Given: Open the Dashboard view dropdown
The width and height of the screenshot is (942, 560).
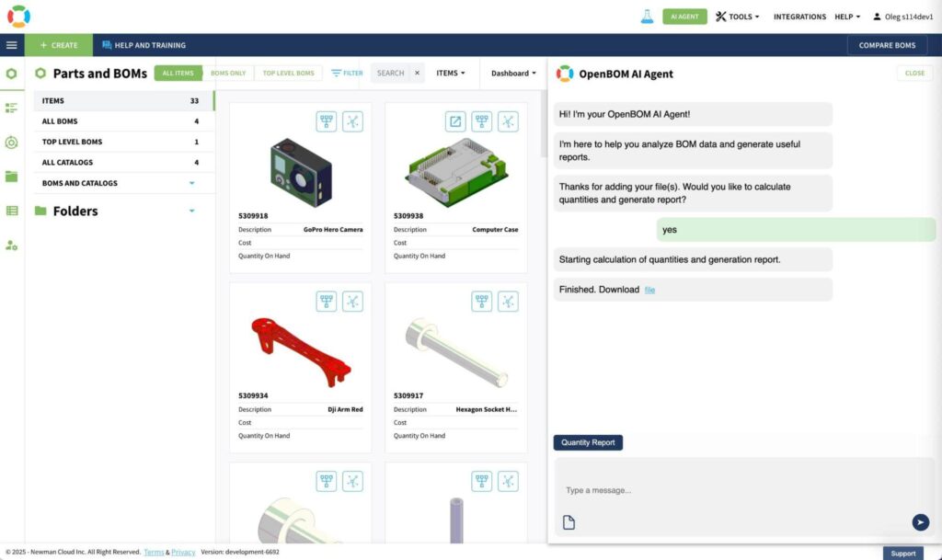Looking at the screenshot, I should (513, 74).
